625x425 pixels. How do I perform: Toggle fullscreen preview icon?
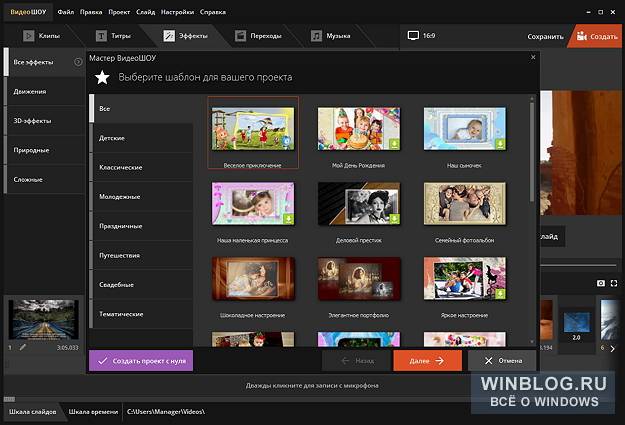(614, 283)
